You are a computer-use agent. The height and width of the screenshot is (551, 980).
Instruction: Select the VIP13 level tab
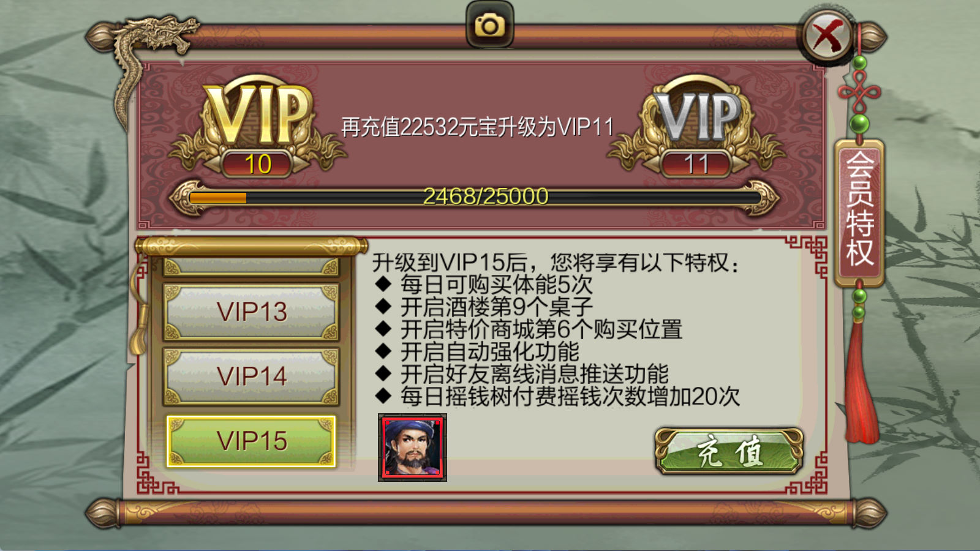251,312
